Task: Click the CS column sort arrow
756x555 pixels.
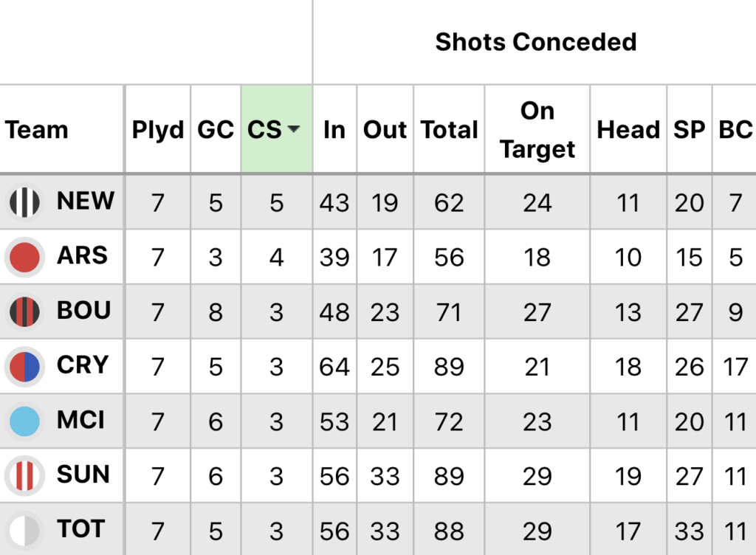Action: [x=294, y=130]
